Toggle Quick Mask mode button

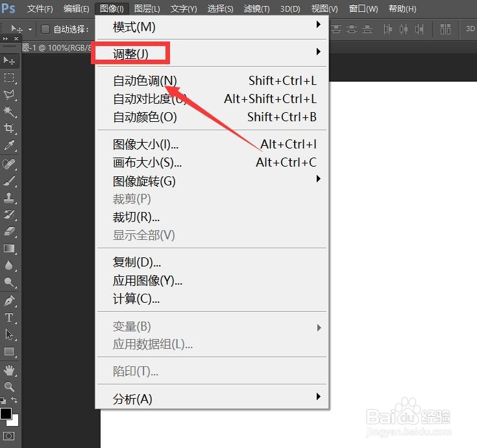coord(8,436)
